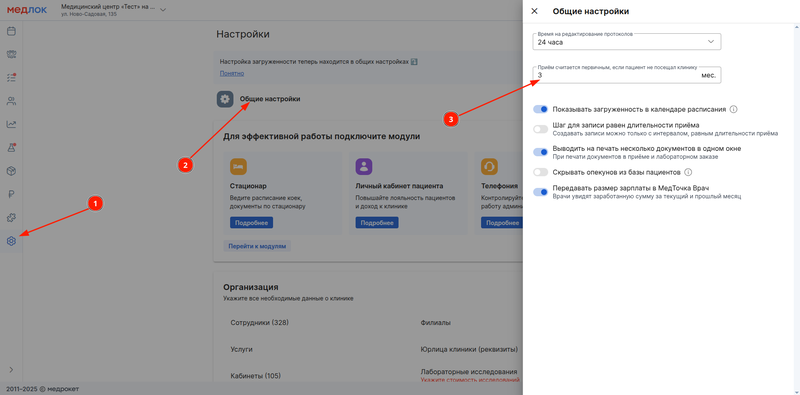The image size is (800, 395).
Task: Click the Стационар module bed icon
Action: pyautogui.click(x=238, y=166)
